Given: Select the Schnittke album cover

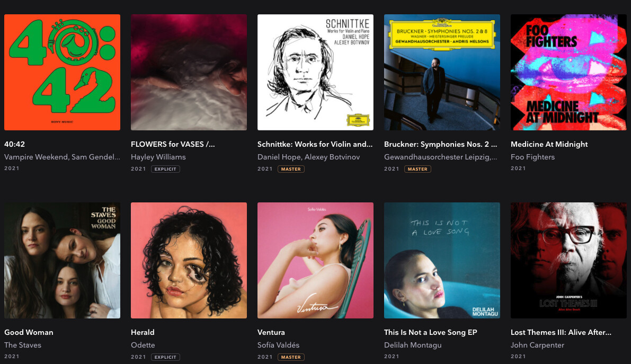Looking at the screenshot, I should [316, 73].
